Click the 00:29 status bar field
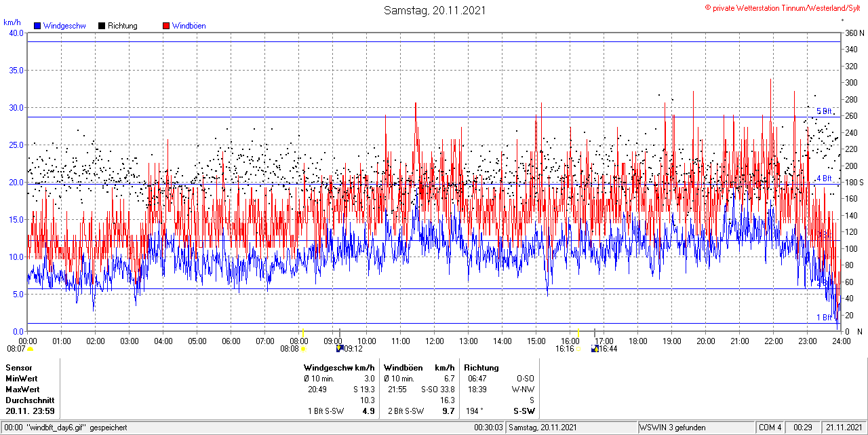The height and width of the screenshot is (435, 868). click(803, 428)
